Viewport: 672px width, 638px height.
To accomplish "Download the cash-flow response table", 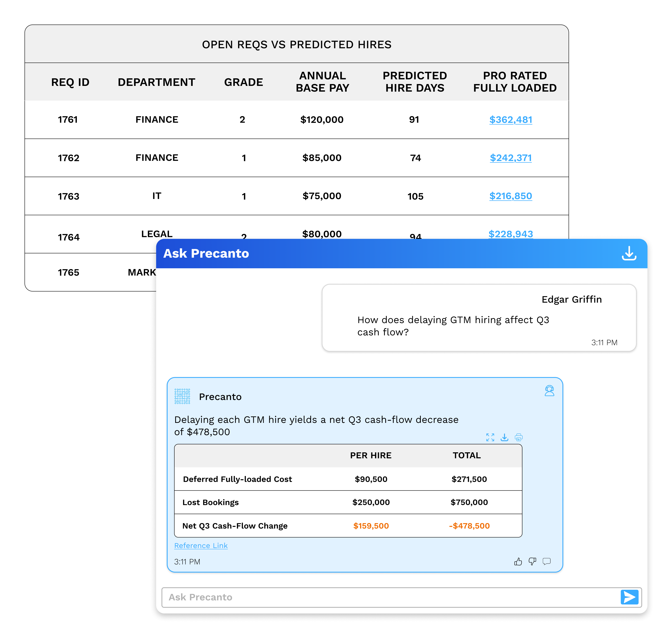I will tap(504, 437).
